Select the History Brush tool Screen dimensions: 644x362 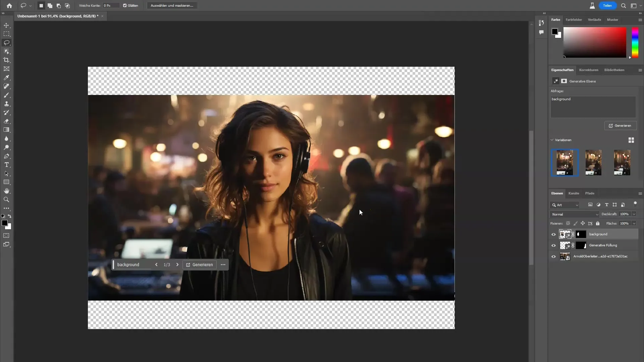(6, 112)
